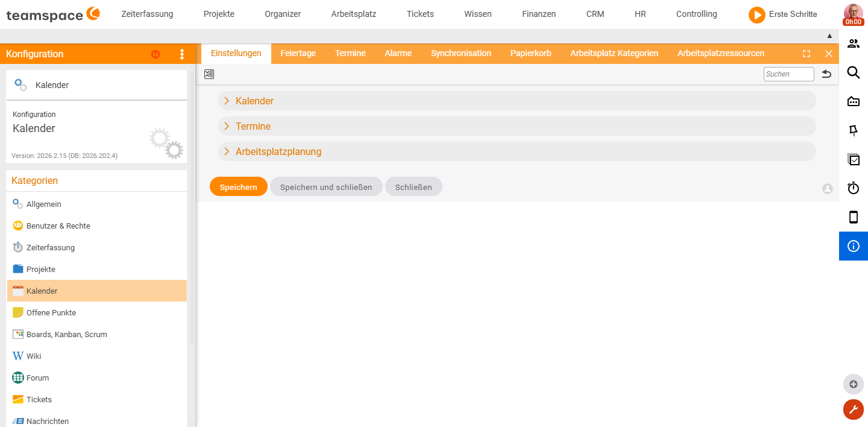Open the checklist tasks icon in right sidebar

[854, 159]
